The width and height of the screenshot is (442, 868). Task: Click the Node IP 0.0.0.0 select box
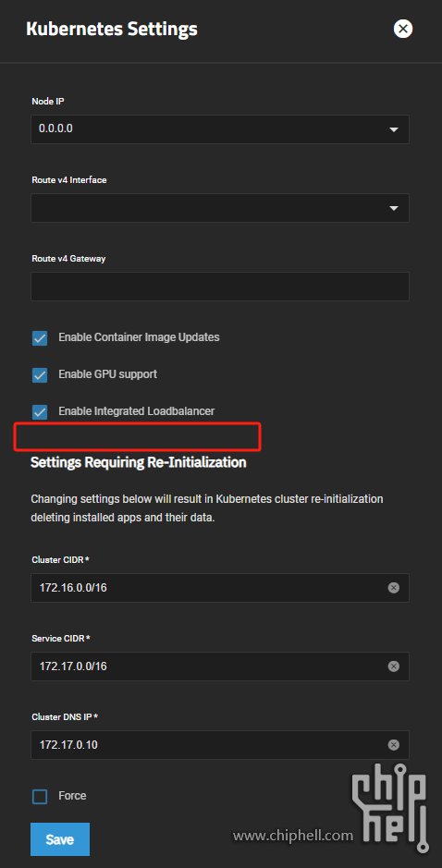pos(220,129)
